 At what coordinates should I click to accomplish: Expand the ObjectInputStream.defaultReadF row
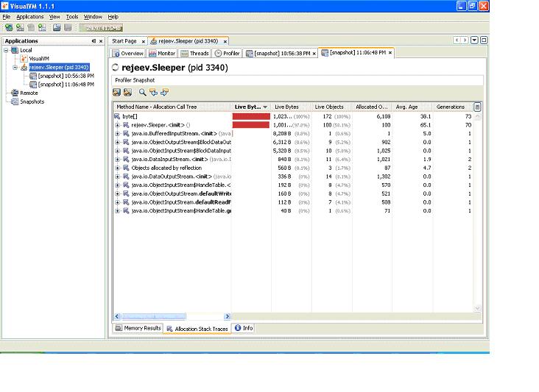pyautogui.click(x=117, y=202)
